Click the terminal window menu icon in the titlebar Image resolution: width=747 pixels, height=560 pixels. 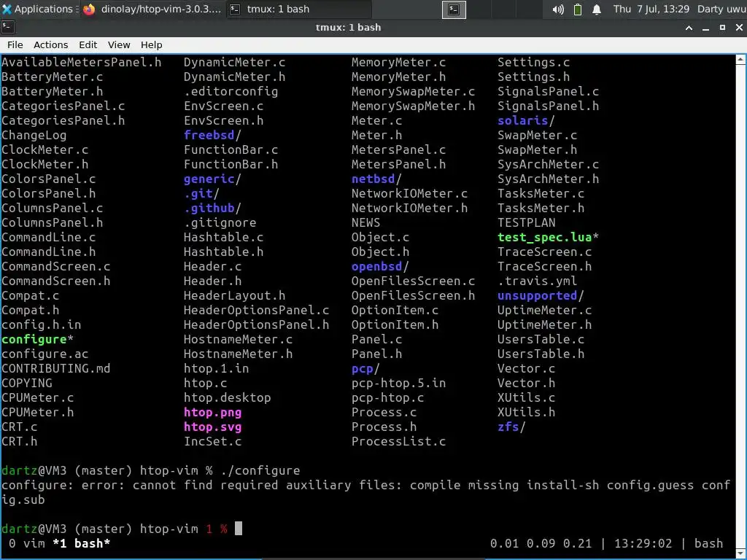tap(7, 27)
